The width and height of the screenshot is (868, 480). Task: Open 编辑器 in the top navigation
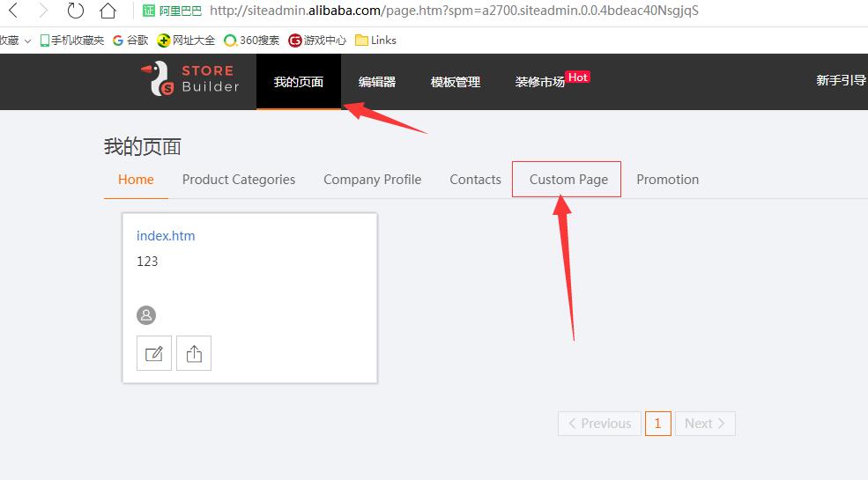pos(376,82)
